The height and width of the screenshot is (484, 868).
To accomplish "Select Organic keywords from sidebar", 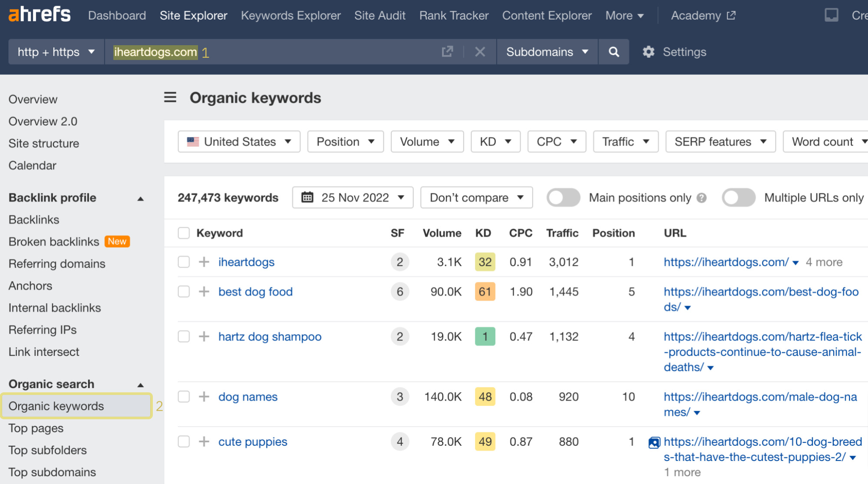I will [56, 406].
